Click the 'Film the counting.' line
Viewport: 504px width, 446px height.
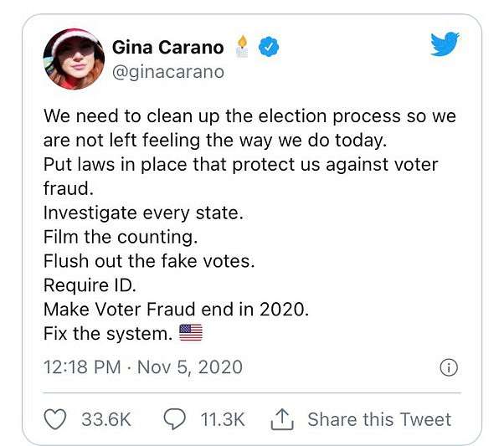121,237
